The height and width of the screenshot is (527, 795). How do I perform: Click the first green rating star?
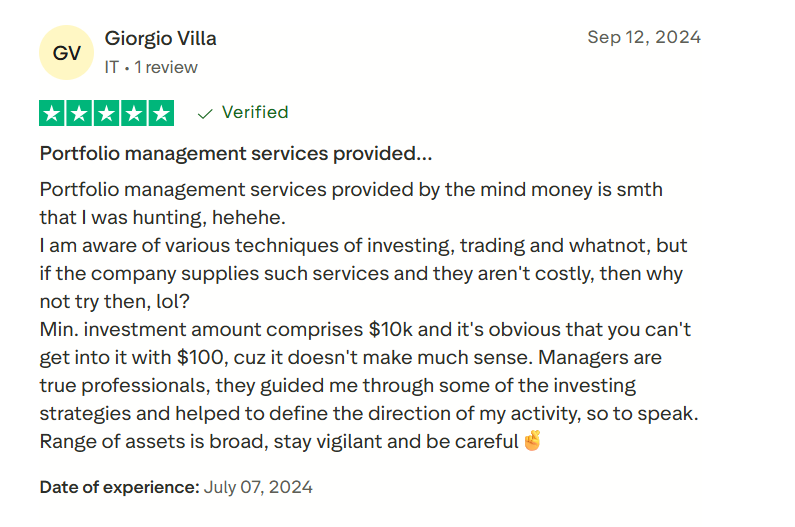tap(53, 113)
